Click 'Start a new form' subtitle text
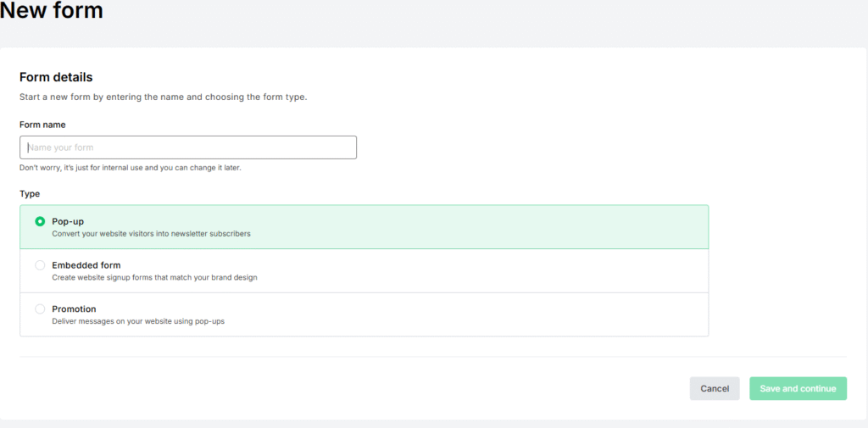This screenshot has width=868, height=428. 164,97
